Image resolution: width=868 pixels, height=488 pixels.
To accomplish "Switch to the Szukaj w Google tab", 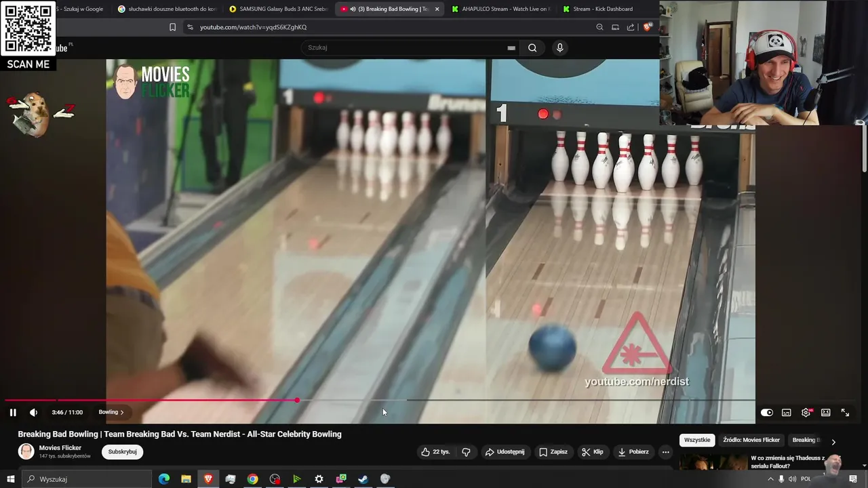I will [x=80, y=9].
